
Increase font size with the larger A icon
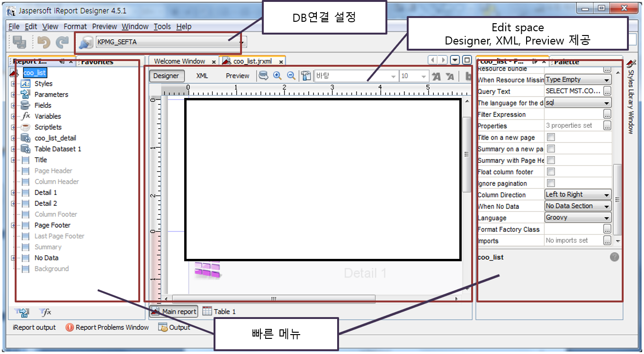pos(436,76)
